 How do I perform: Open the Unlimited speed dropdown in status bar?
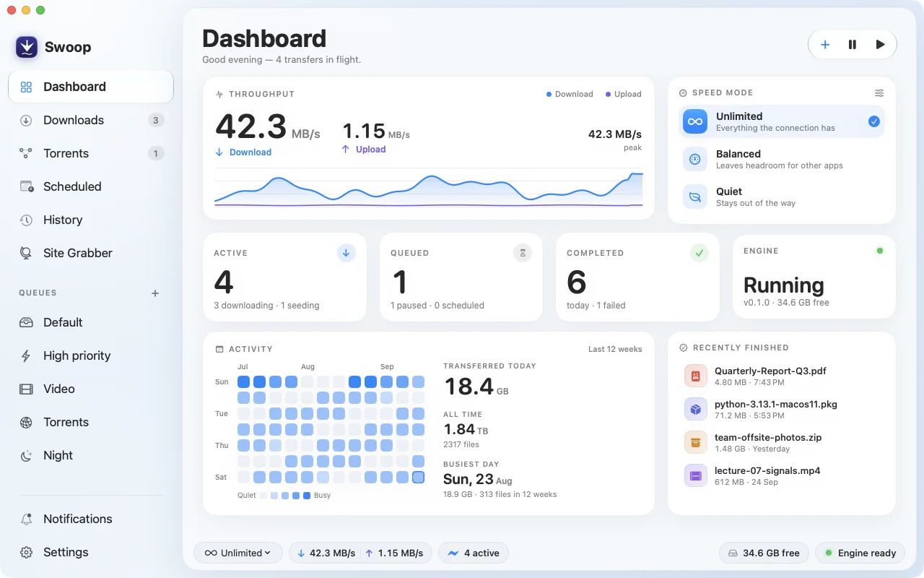click(x=238, y=553)
